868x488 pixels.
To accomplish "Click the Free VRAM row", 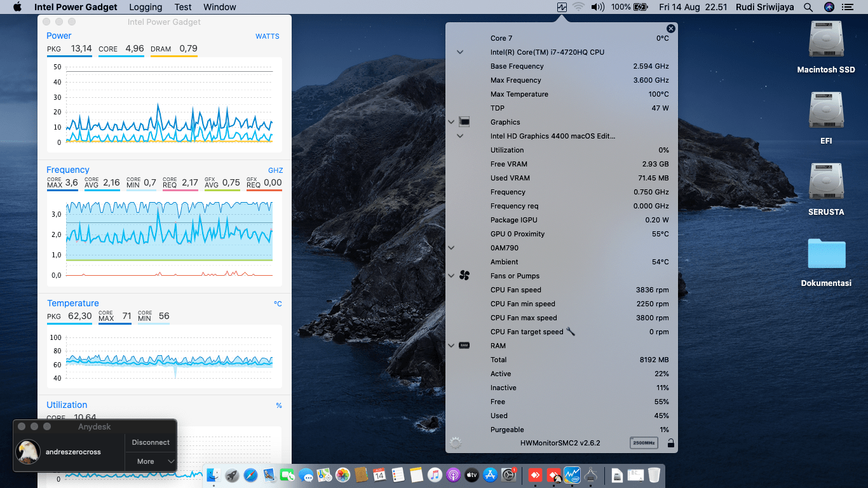I will [x=562, y=164].
